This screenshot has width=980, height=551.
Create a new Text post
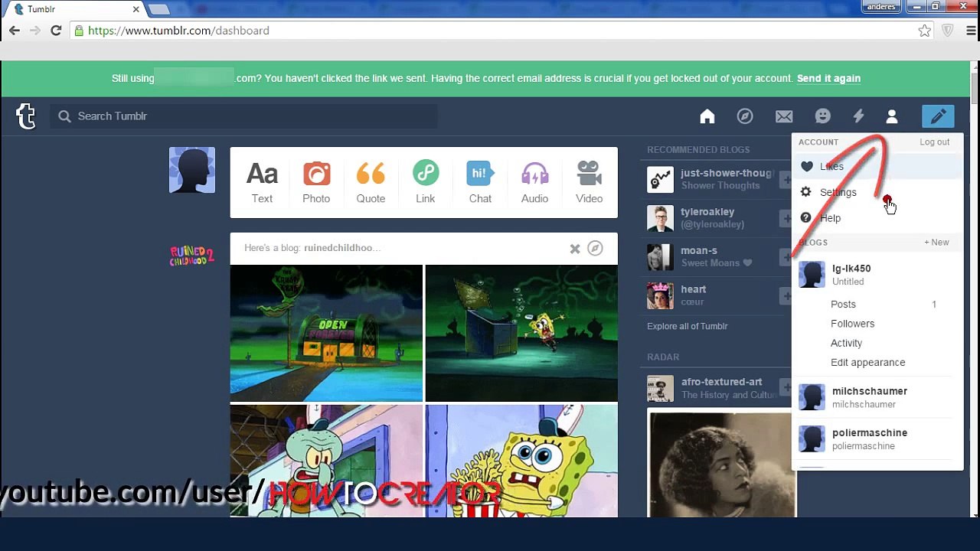(x=262, y=183)
